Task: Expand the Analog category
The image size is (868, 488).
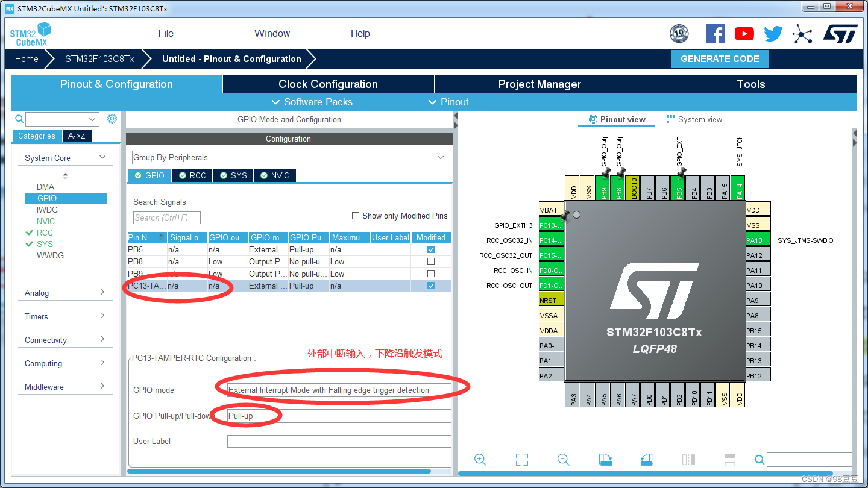Action: pos(102,292)
